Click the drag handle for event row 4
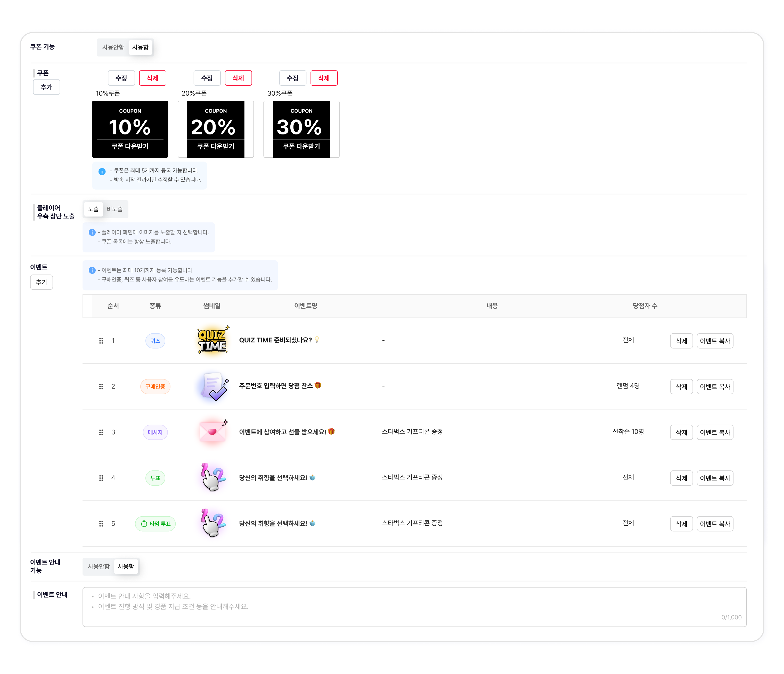784x674 pixels. [x=101, y=478]
